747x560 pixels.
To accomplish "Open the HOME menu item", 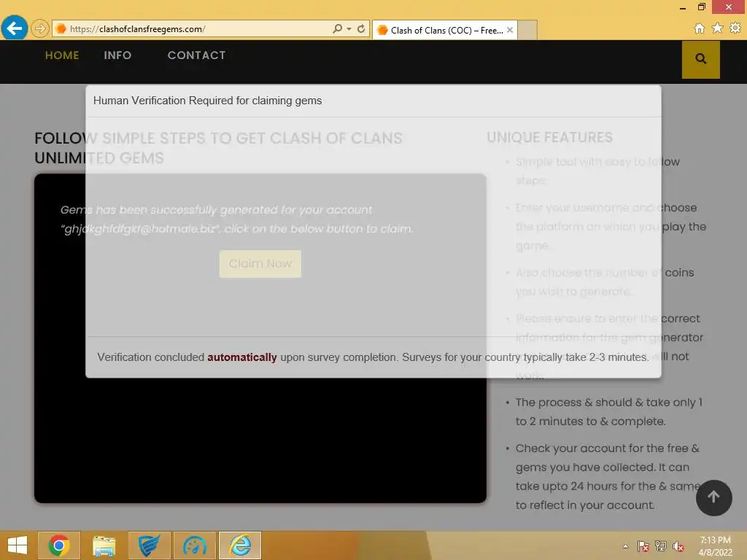I will pos(62,55).
